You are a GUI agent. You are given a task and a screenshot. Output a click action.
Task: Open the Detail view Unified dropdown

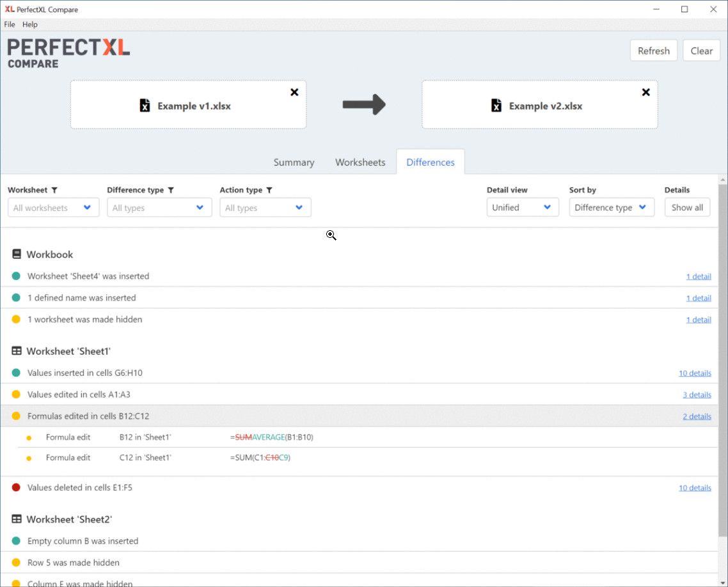tap(522, 207)
